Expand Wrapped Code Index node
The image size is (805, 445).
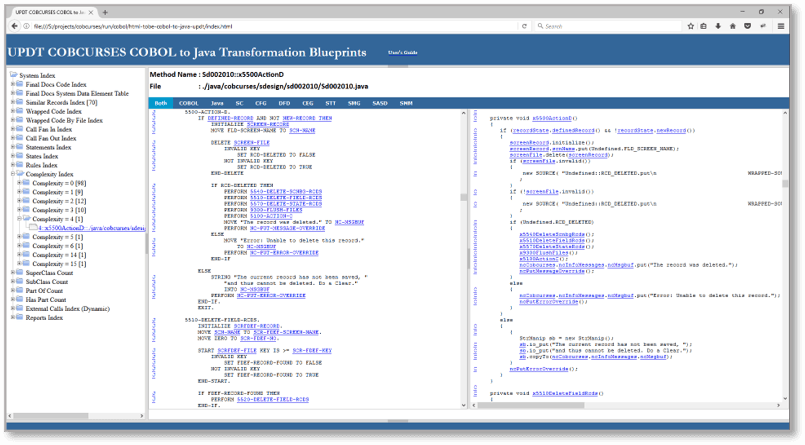click(12, 111)
